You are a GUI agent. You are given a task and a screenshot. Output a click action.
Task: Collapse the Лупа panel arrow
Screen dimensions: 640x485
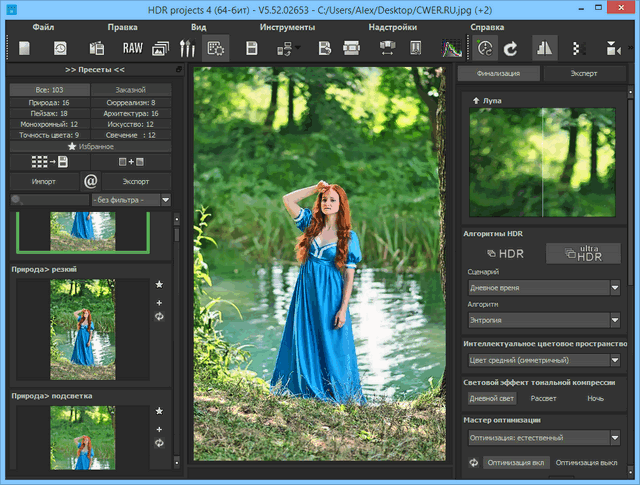[476, 100]
